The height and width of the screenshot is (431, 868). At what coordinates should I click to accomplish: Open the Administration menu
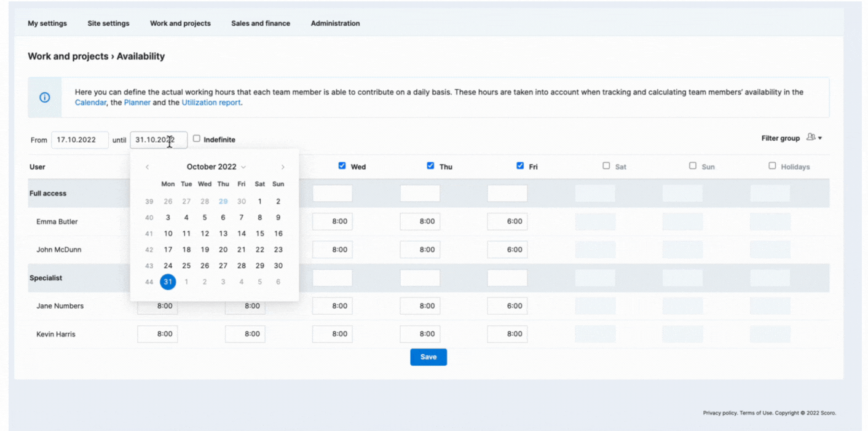[x=334, y=23]
